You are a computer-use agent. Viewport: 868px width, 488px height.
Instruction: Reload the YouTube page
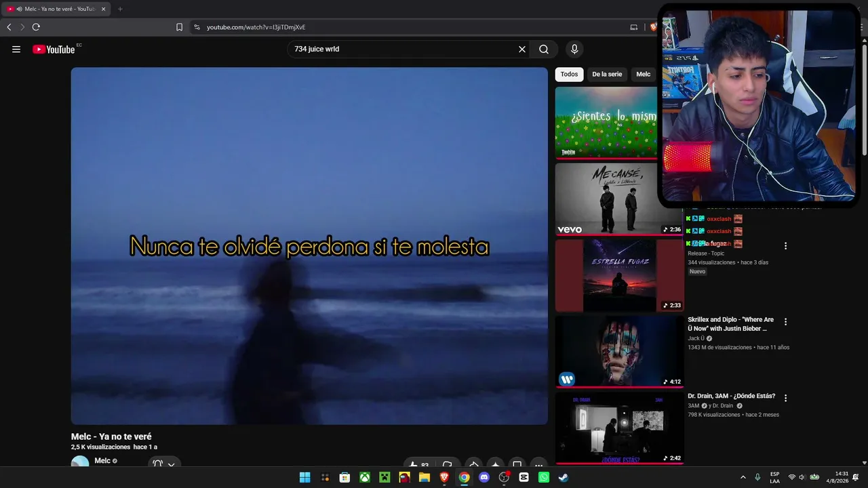tap(36, 27)
